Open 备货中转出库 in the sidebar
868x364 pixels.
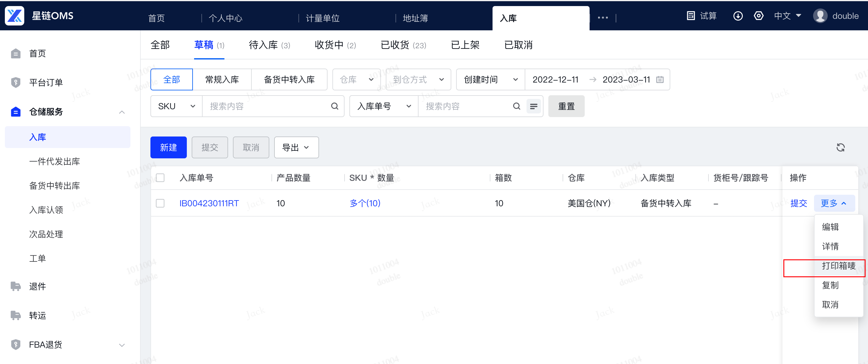pos(55,186)
